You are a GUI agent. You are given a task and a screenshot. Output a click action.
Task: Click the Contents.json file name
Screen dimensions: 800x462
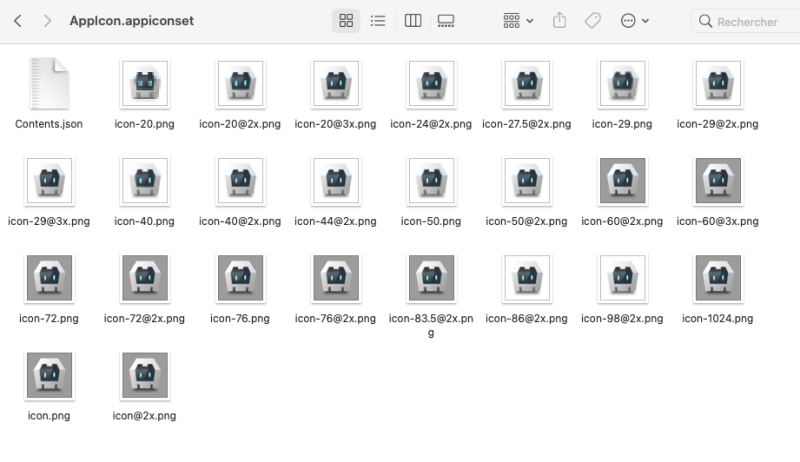(x=49, y=124)
